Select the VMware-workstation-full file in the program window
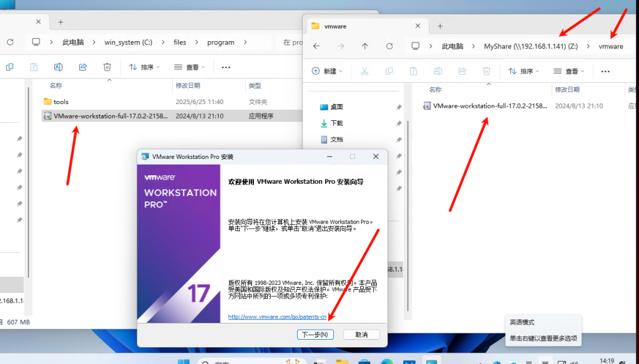The height and width of the screenshot is (364, 639). (171, 116)
